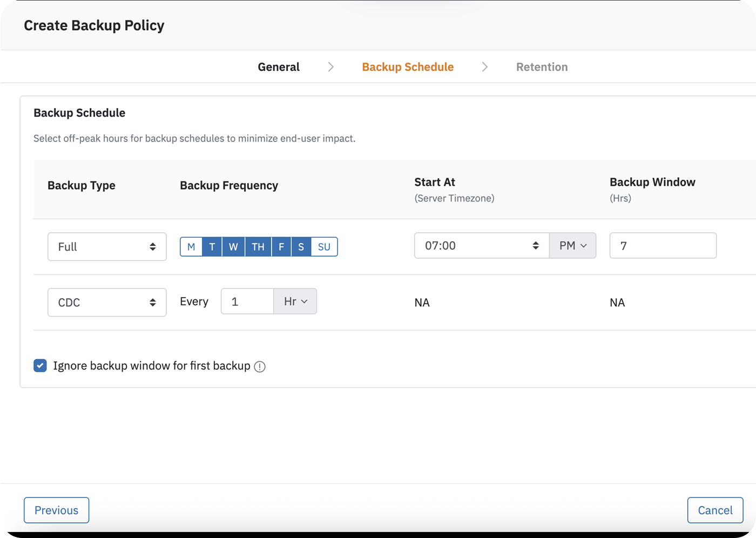Deselect Tuesday day button
Screen dimensions: 756x538
(212, 247)
